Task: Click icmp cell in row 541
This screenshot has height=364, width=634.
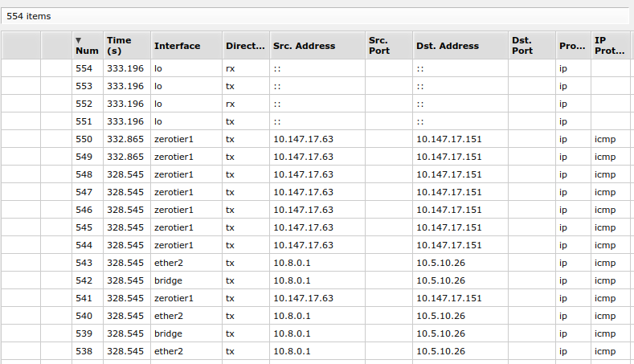Action: (x=605, y=298)
